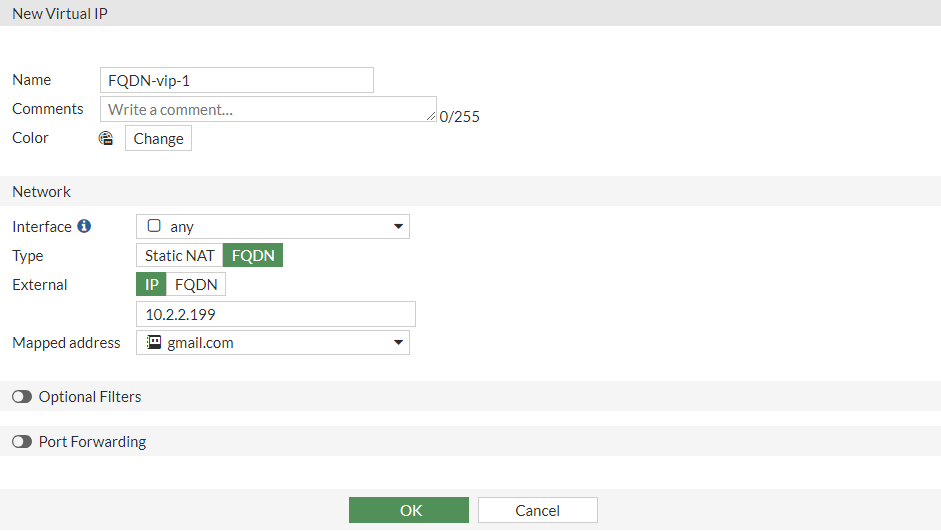Screen dimensions: 941x532
Task: Click the Port Forwarding label
Action: pos(92,442)
